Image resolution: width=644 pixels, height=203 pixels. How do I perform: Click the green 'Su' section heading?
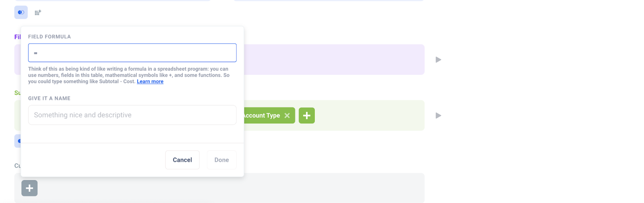18,93
